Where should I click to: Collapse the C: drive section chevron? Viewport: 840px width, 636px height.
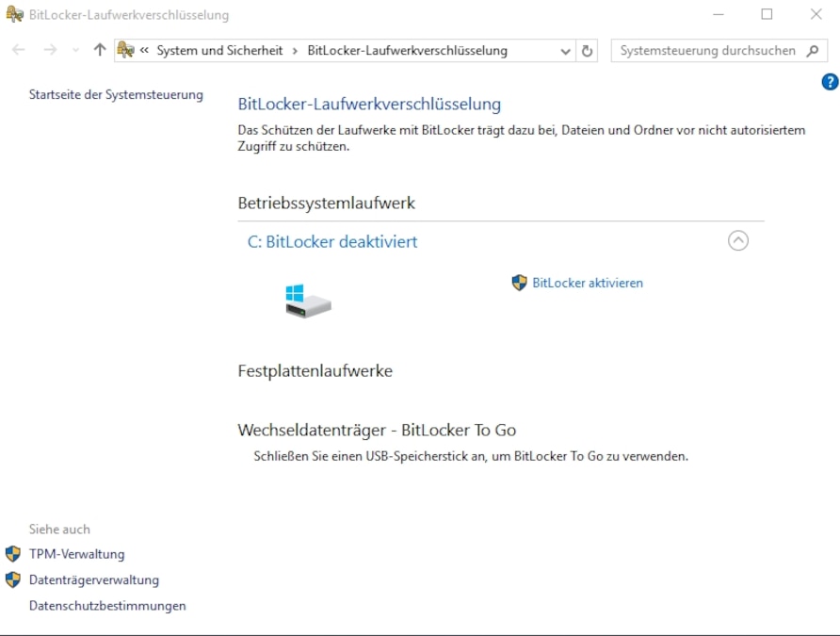(737, 240)
